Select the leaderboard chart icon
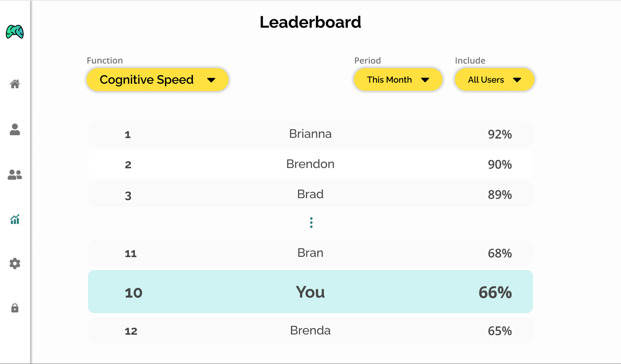Image resolution: width=621 pixels, height=364 pixels. 15,220
